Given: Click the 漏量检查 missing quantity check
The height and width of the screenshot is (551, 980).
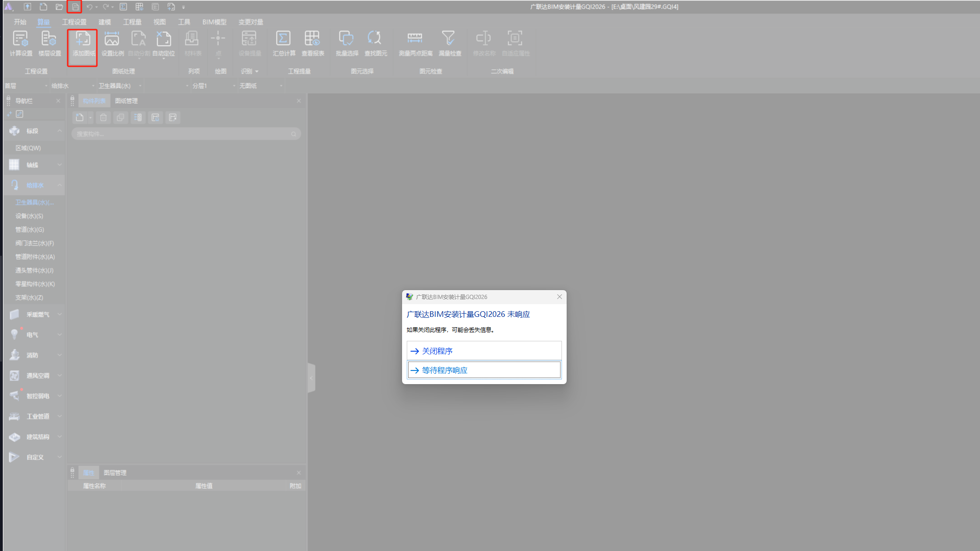Looking at the screenshot, I should (x=450, y=43).
